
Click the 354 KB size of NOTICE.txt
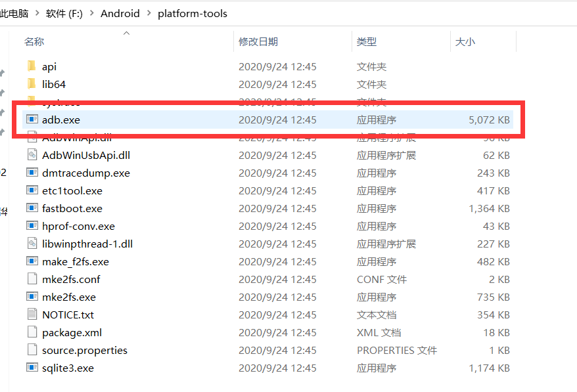tap(493, 315)
